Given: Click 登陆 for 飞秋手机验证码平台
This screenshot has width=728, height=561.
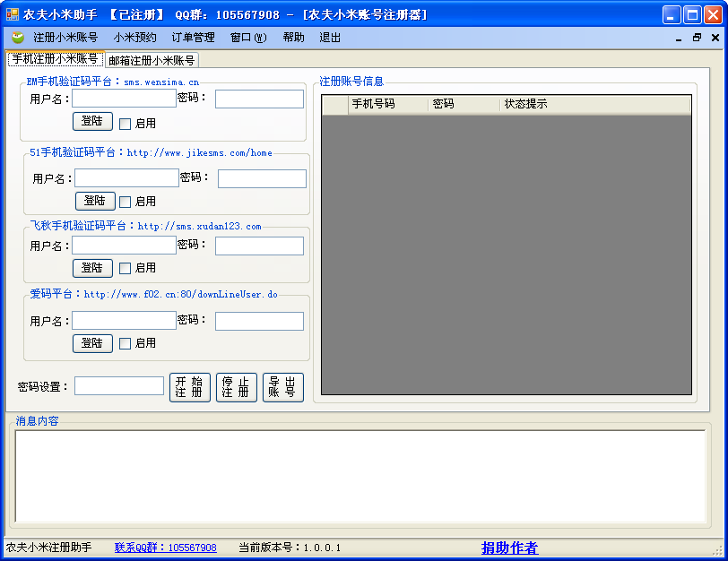Looking at the screenshot, I should 93,268.
